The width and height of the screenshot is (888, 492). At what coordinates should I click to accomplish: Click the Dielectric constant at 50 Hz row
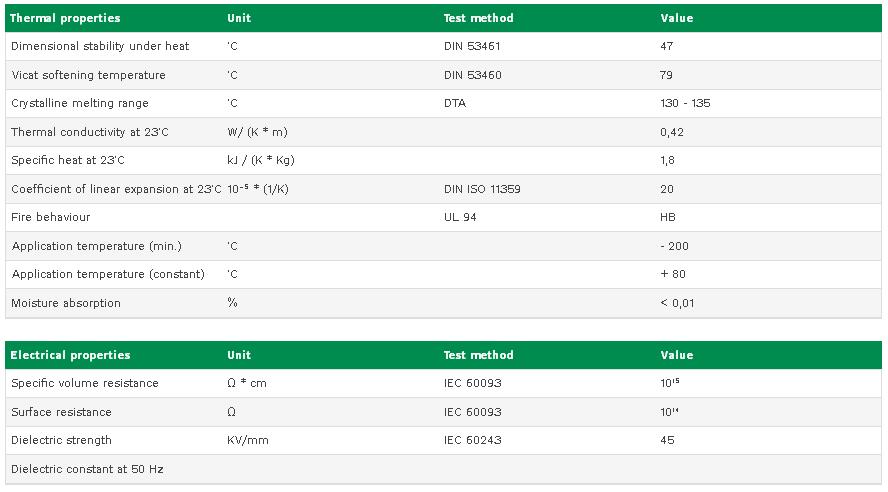[443, 469]
